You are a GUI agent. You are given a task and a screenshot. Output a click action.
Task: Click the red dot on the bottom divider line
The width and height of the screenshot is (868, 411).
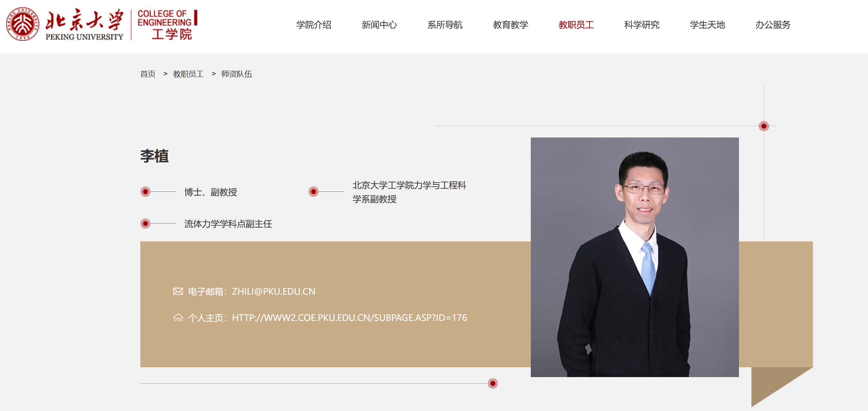pos(493,384)
